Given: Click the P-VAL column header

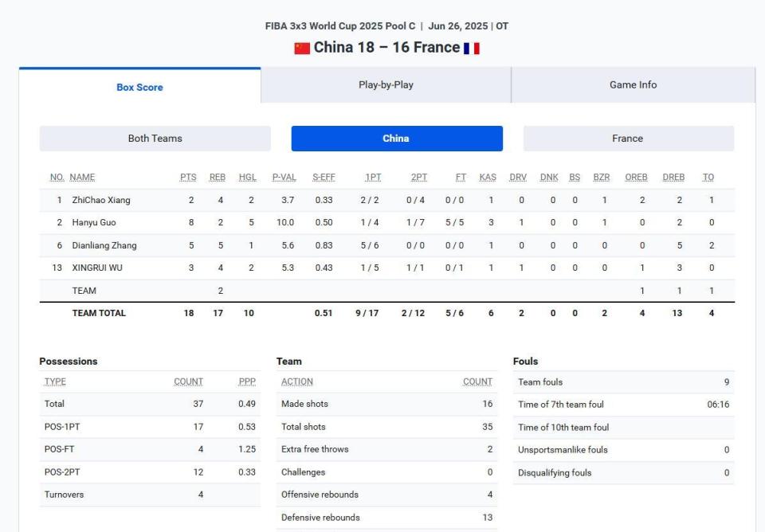Looking at the screenshot, I should coord(284,177).
